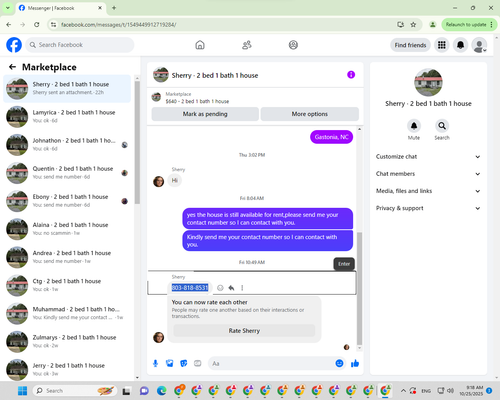Attach a file with the photo icon
Screen dimensions: 500x400
(x=170, y=363)
